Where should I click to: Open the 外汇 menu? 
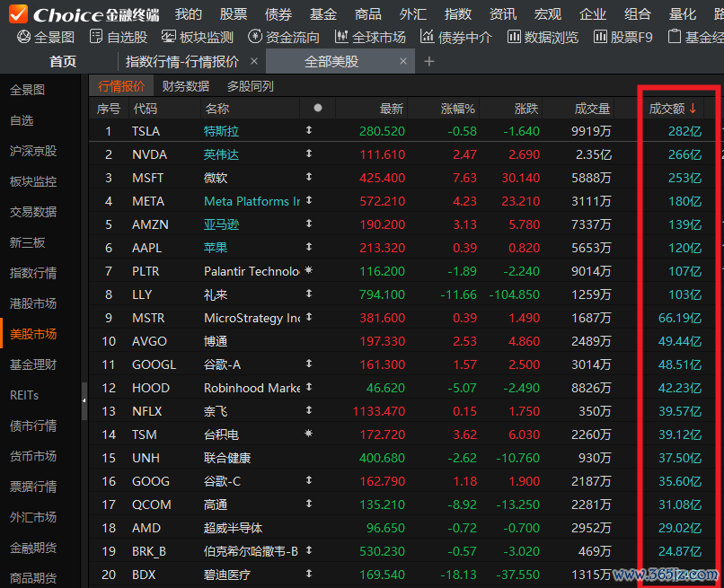pyautogui.click(x=413, y=14)
